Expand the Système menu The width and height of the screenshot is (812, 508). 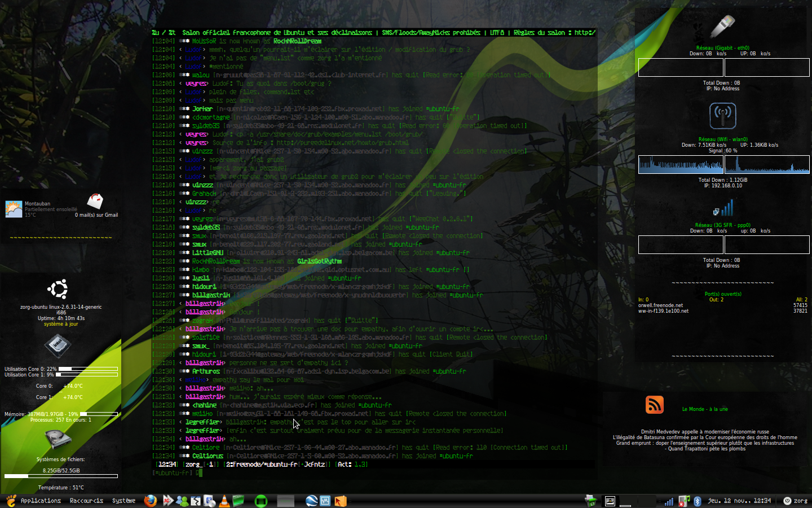coord(123,501)
